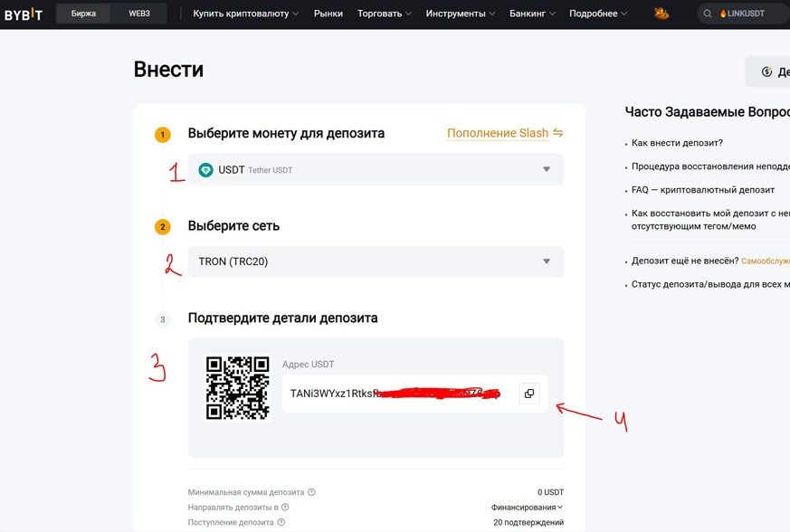The width and height of the screenshot is (790, 532).
Task: Open the USDT coin selector dropdown
Action: [x=376, y=169]
